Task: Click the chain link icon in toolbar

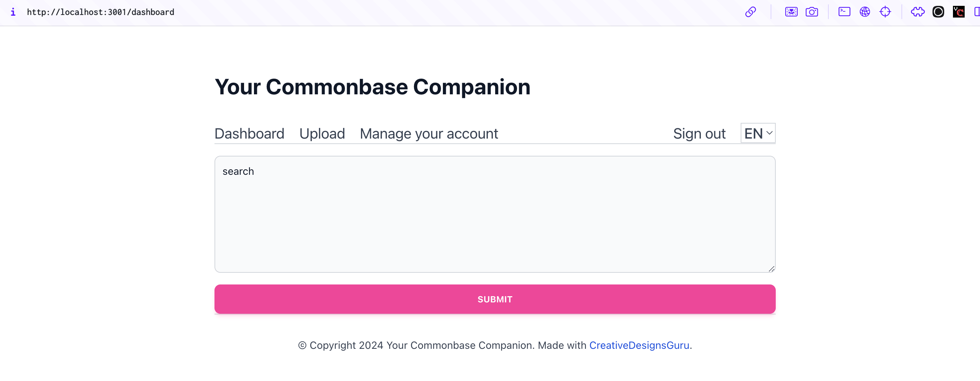Action: pos(750,12)
